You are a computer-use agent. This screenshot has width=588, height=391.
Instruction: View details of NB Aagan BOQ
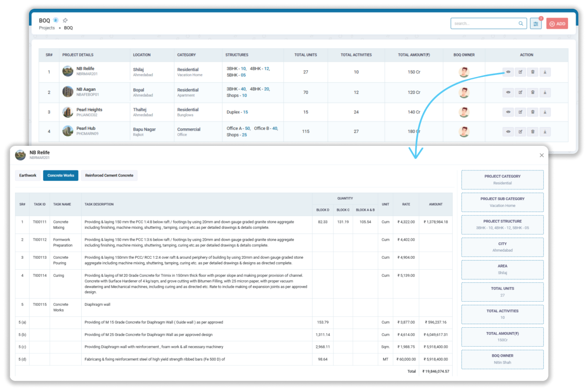click(508, 92)
